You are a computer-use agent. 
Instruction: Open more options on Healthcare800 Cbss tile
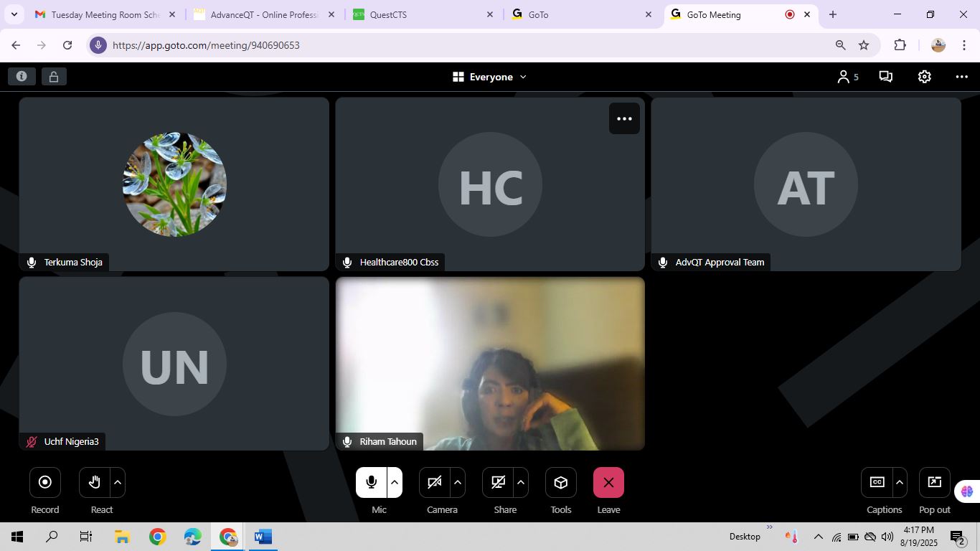point(624,119)
